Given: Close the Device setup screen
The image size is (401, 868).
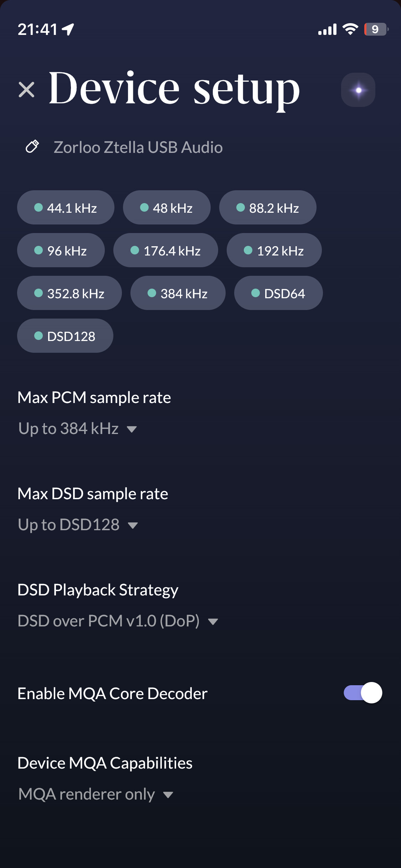Looking at the screenshot, I should click(x=26, y=89).
